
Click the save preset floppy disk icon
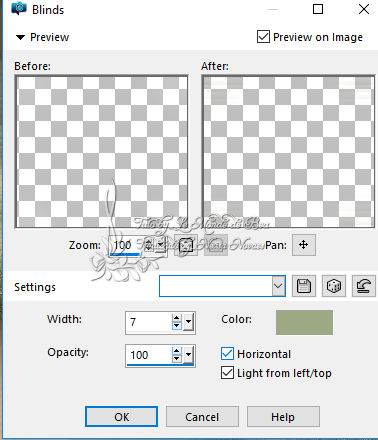pyautogui.click(x=304, y=286)
